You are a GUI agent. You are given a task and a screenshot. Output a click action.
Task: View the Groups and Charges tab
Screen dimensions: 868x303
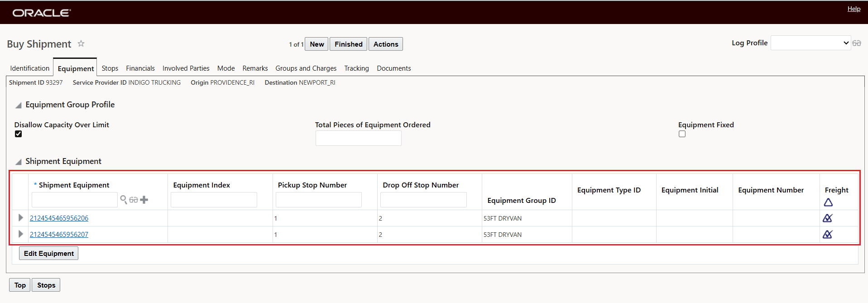pos(306,68)
